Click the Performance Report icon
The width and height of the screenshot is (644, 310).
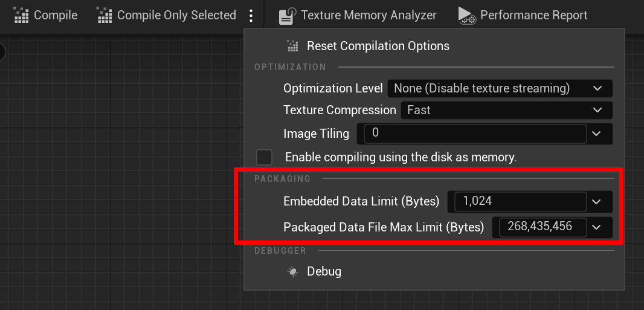pyautogui.click(x=468, y=16)
